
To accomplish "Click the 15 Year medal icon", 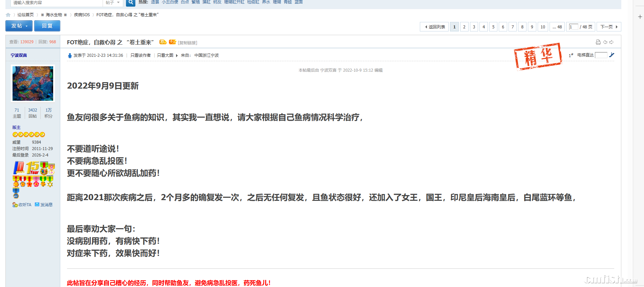I will tap(33, 168).
